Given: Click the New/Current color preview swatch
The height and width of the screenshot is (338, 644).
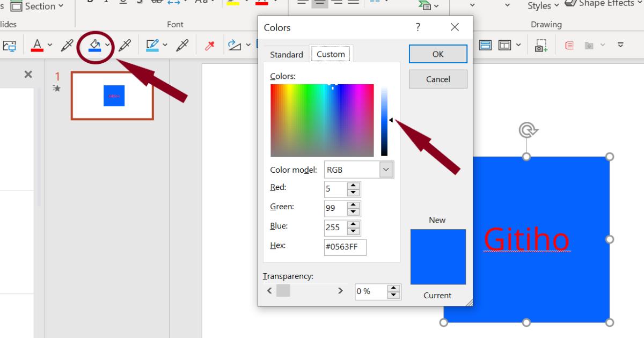Looking at the screenshot, I should pos(438,257).
